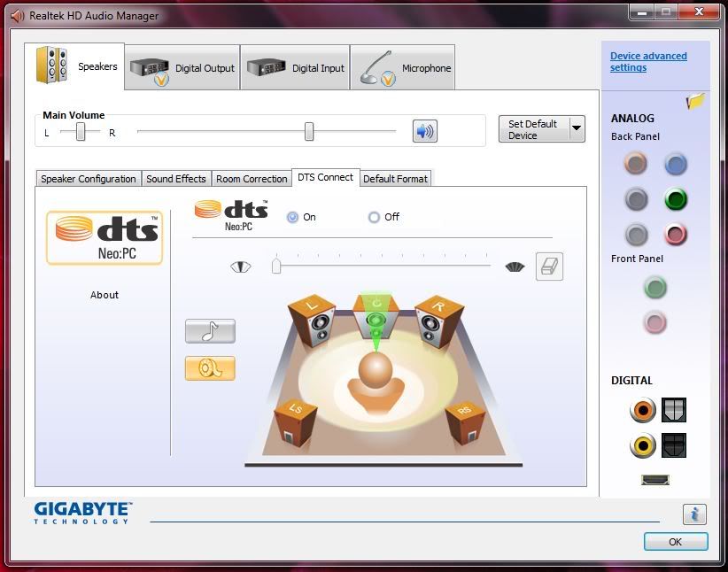Expand the Set Default Device dropdown arrow
This screenshot has width=728, height=572.
(x=577, y=128)
